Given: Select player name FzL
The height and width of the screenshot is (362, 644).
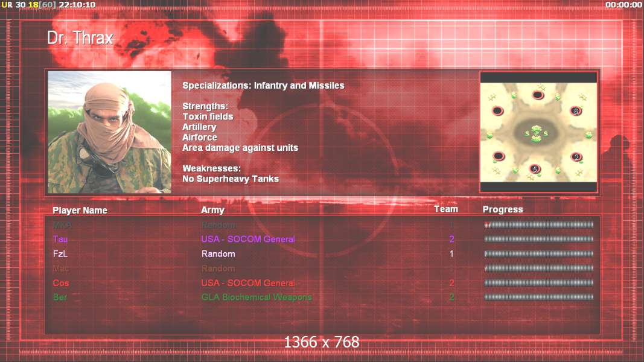Looking at the screenshot, I should coord(60,253).
